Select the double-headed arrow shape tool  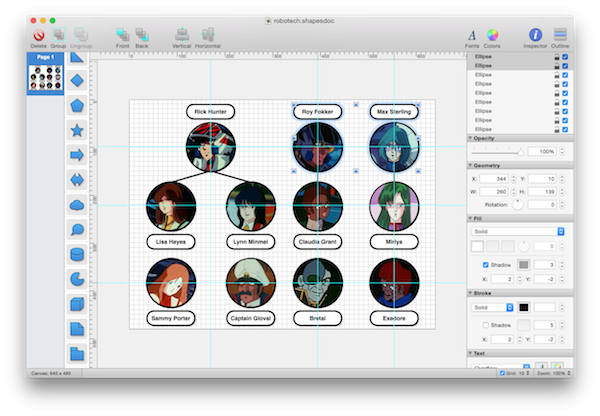tap(77, 180)
